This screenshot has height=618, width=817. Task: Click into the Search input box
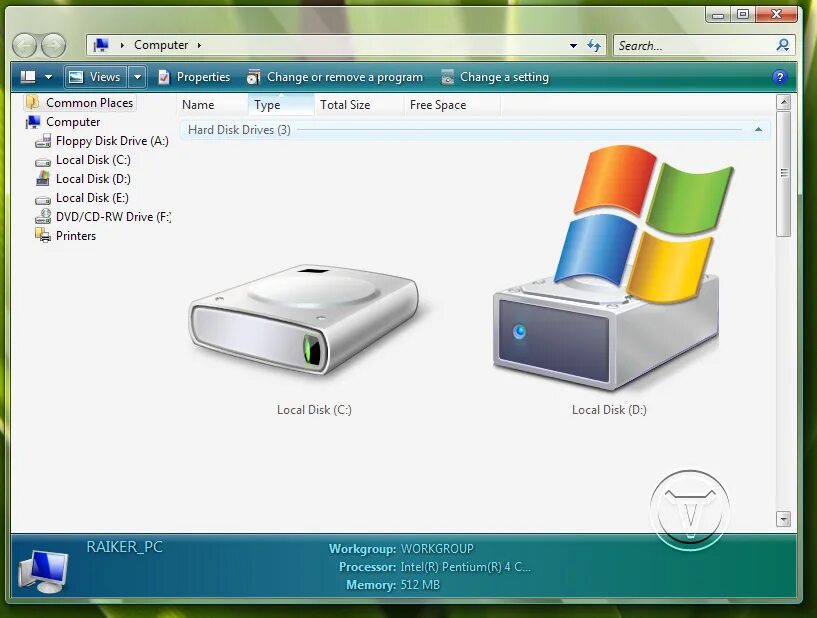point(694,46)
